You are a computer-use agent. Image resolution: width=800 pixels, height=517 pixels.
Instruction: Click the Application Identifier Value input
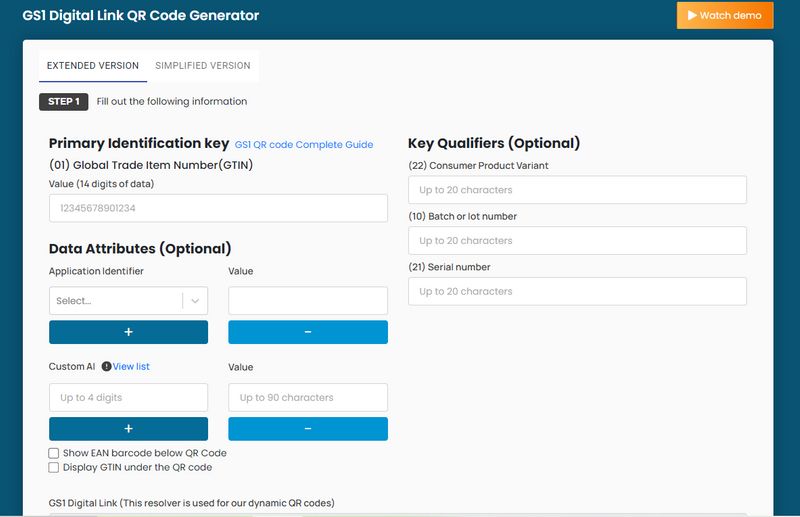click(x=308, y=301)
